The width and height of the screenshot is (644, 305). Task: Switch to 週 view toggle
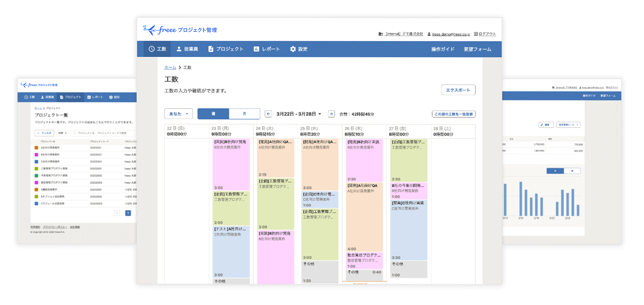coord(213,114)
